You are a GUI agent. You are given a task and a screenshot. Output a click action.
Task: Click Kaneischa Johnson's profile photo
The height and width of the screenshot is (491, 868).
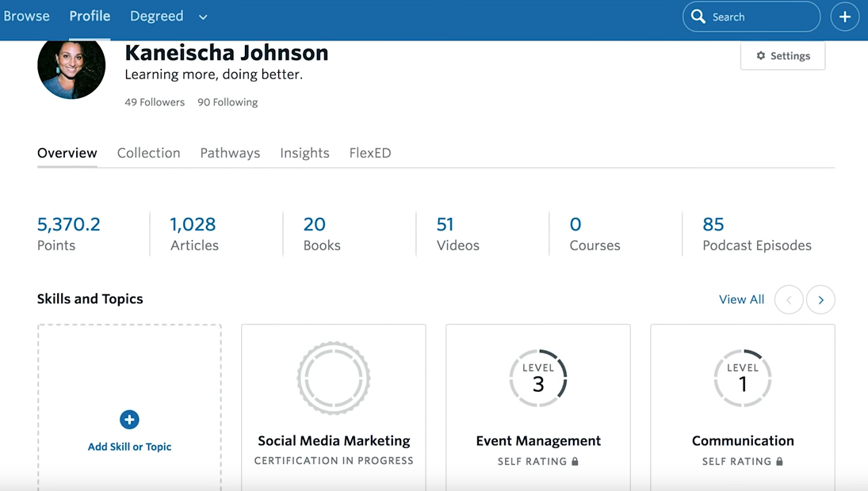point(71,67)
